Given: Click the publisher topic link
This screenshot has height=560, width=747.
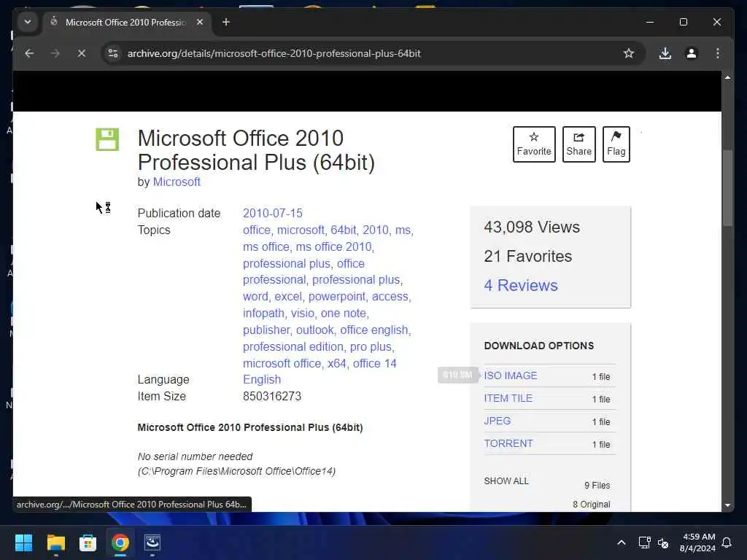Looking at the screenshot, I should tap(266, 330).
